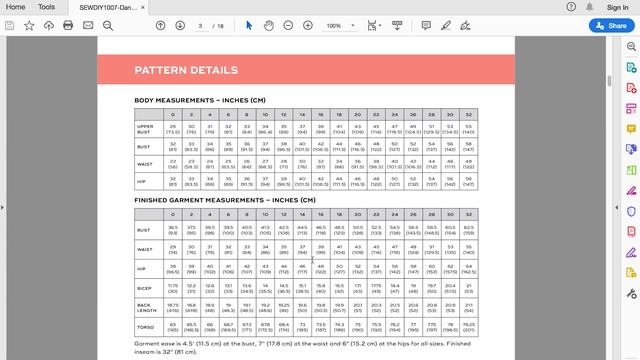Open the search tool in right pane
The image size is (640, 360).
[631, 47]
